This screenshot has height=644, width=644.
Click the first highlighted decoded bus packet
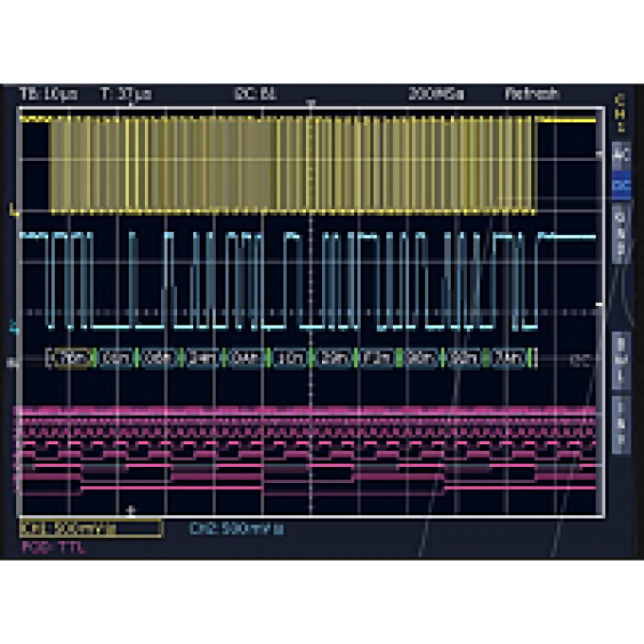(x=71, y=358)
